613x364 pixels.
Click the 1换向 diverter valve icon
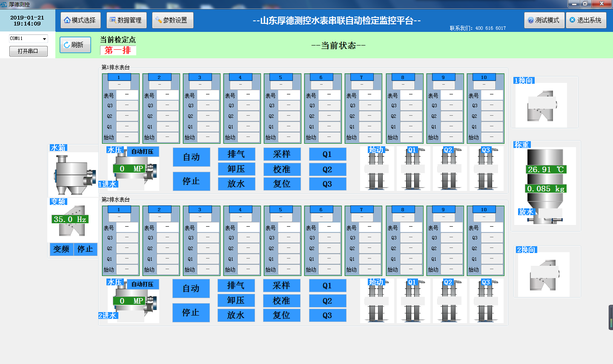541,105
